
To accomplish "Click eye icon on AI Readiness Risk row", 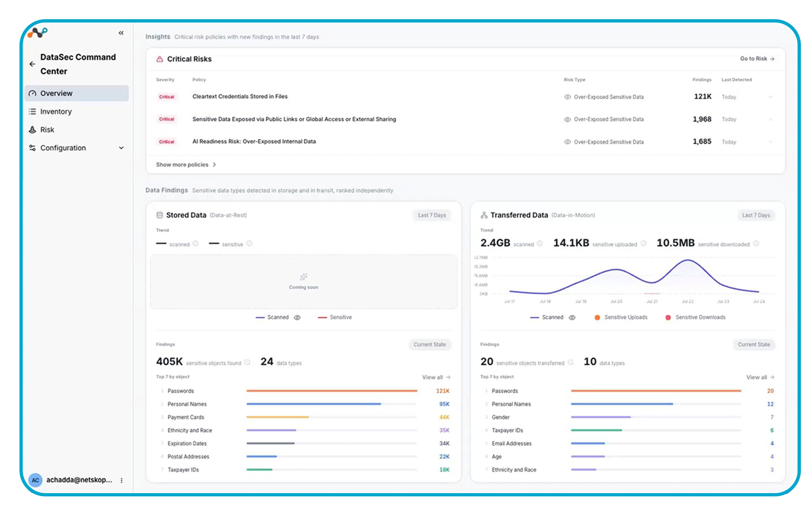I will (568, 142).
